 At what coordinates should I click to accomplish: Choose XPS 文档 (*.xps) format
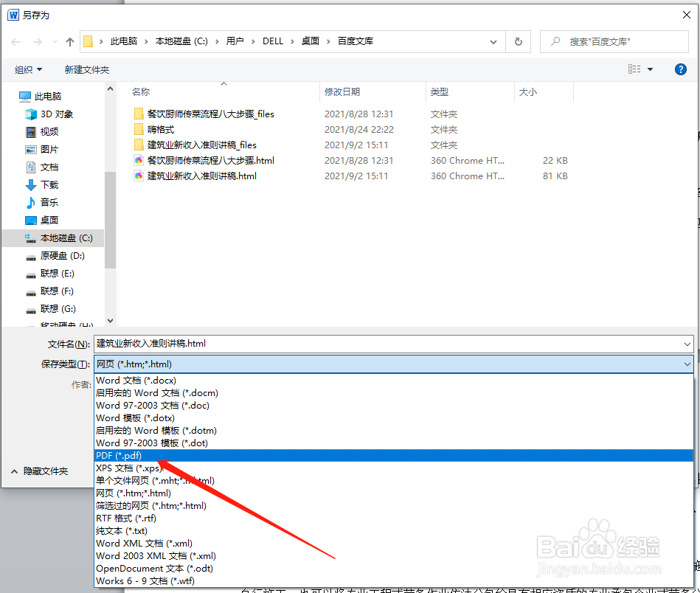394,468
